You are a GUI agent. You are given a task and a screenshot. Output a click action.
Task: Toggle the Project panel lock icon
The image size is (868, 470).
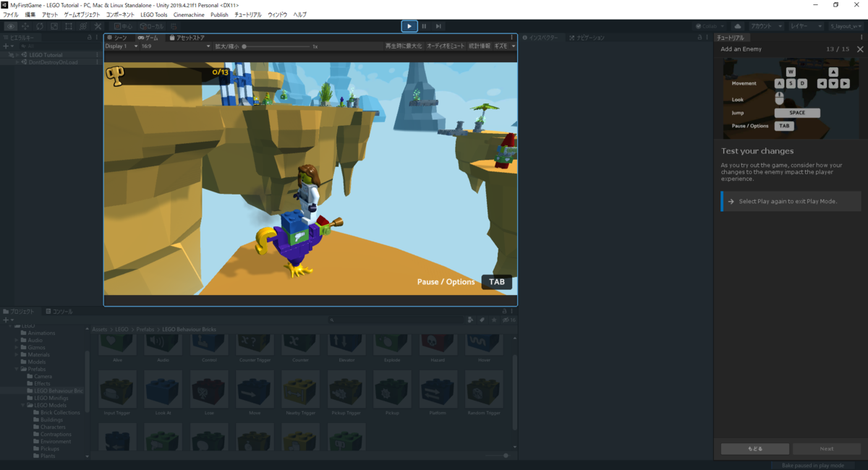click(504, 311)
